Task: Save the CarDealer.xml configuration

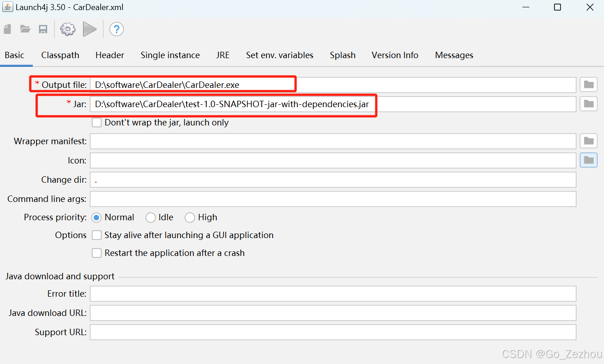Action: [43, 29]
